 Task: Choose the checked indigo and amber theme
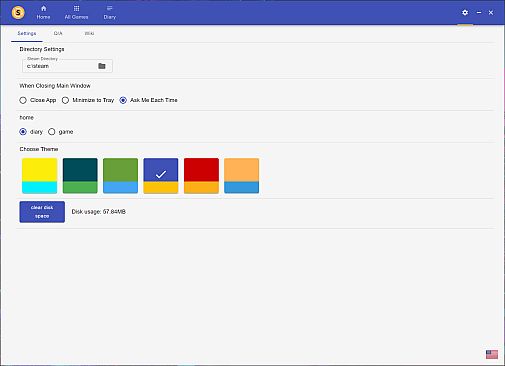(161, 176)
